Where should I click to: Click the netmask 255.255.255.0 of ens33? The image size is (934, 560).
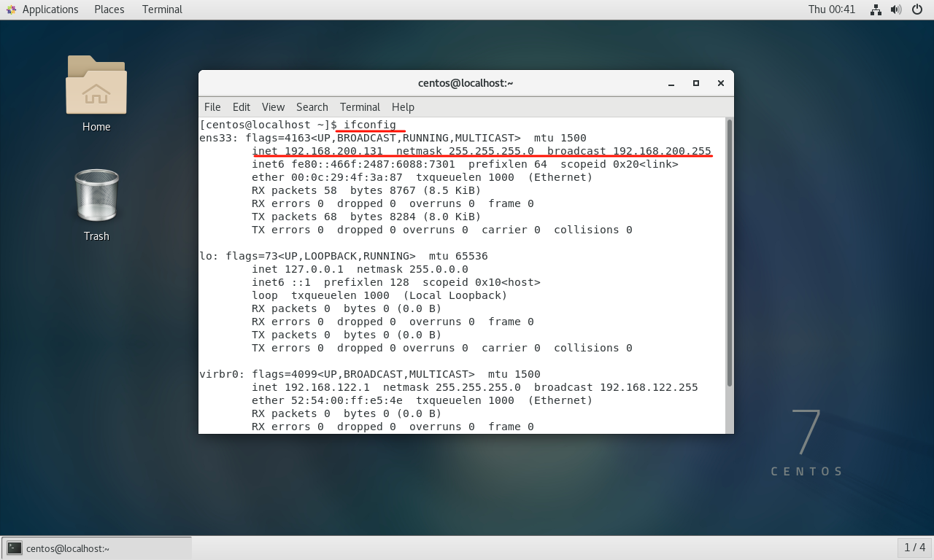(x=465, y=151)
